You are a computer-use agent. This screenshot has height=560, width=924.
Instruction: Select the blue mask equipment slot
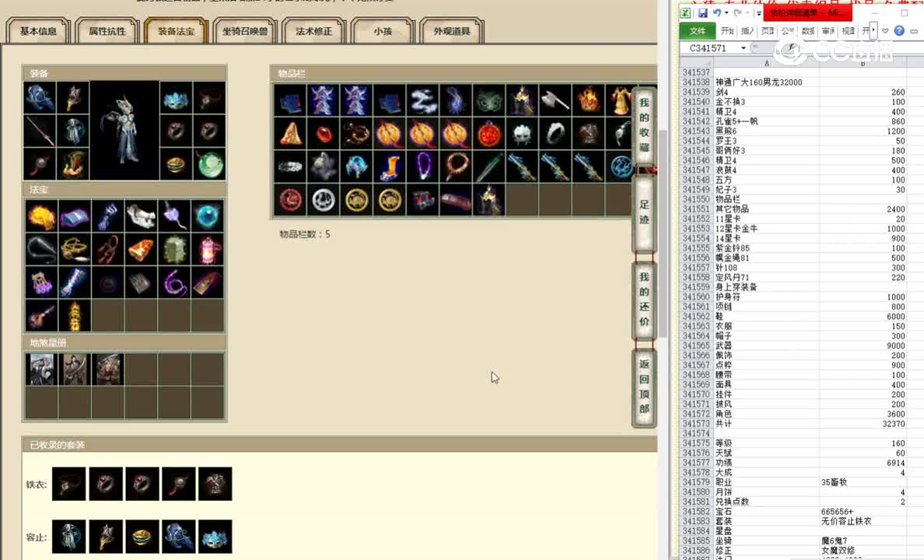[176, 98]
